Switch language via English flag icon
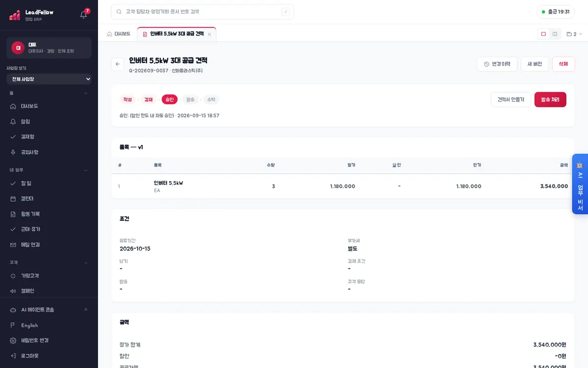The height and width of the screenshot is (368, 588). [x=13, y=325]
